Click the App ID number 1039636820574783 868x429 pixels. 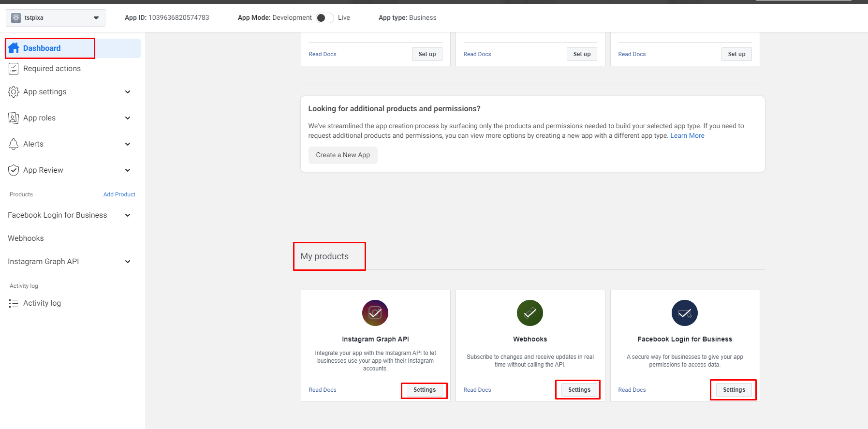tap(179, 18)
